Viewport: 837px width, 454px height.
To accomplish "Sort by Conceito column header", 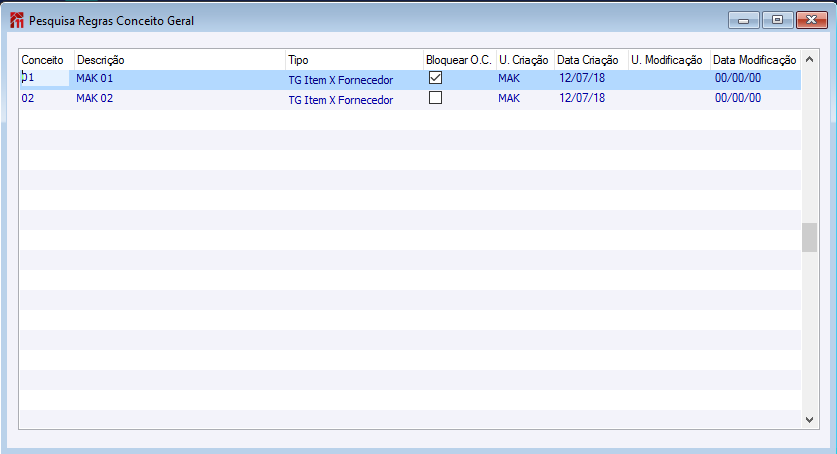I will coord(43,60).
